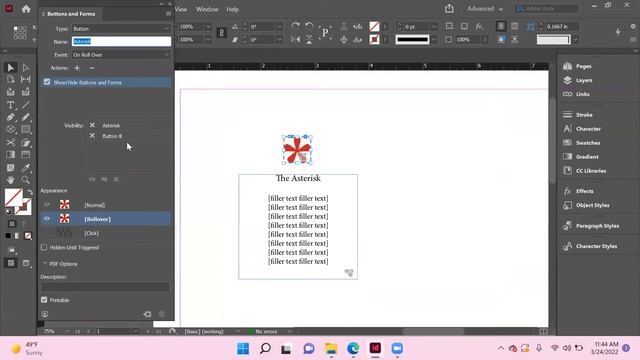Open the zoom level 75% dropdown
Screen dimensions: 640x360
click(66, 331)
